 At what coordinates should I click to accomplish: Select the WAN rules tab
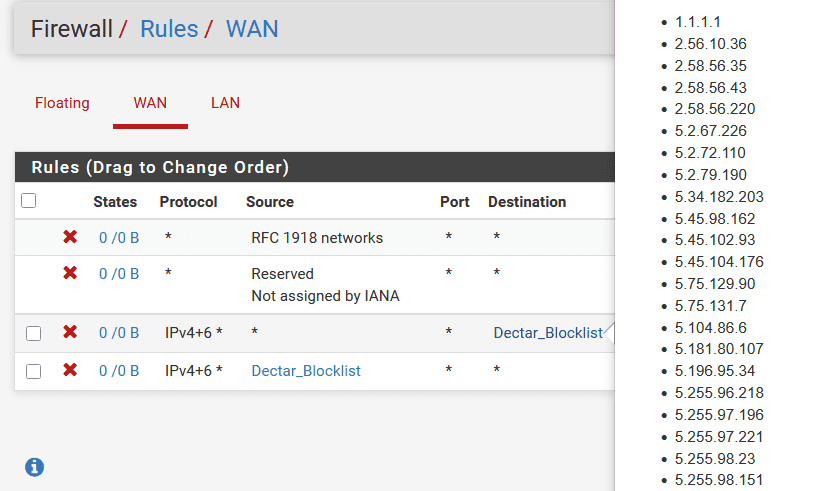point(150,103)
